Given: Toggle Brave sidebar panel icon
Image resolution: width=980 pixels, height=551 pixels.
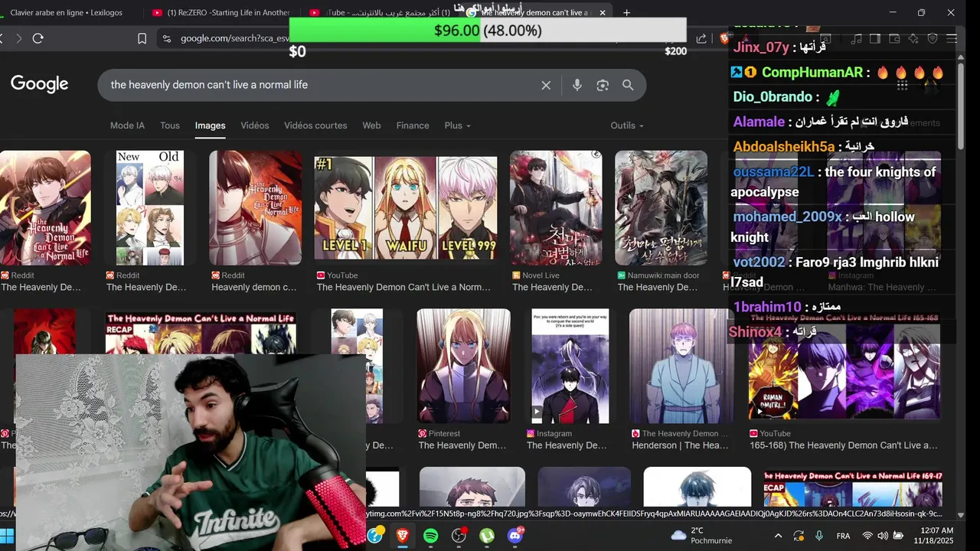Looking at the screenshot, I should coord(874,38).
